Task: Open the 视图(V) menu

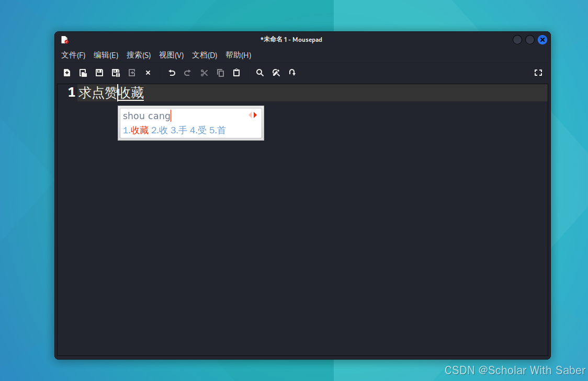Action: point(172,55)
